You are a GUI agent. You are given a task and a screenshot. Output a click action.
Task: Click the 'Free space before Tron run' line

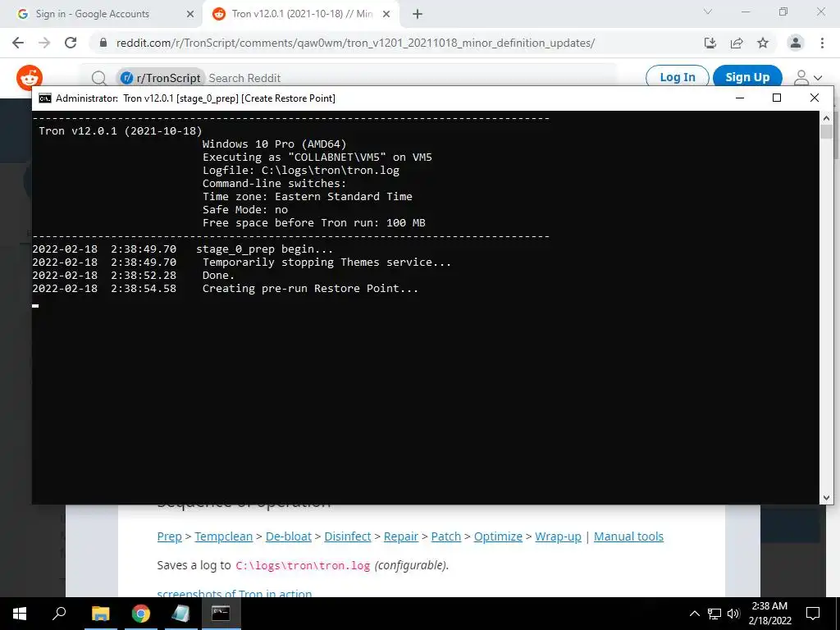point(313,223)
